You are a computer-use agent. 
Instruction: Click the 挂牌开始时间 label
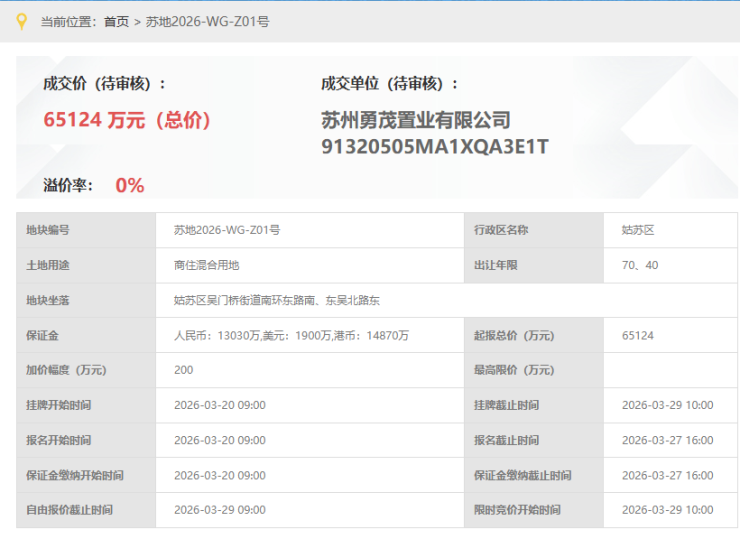pos(59,405)
